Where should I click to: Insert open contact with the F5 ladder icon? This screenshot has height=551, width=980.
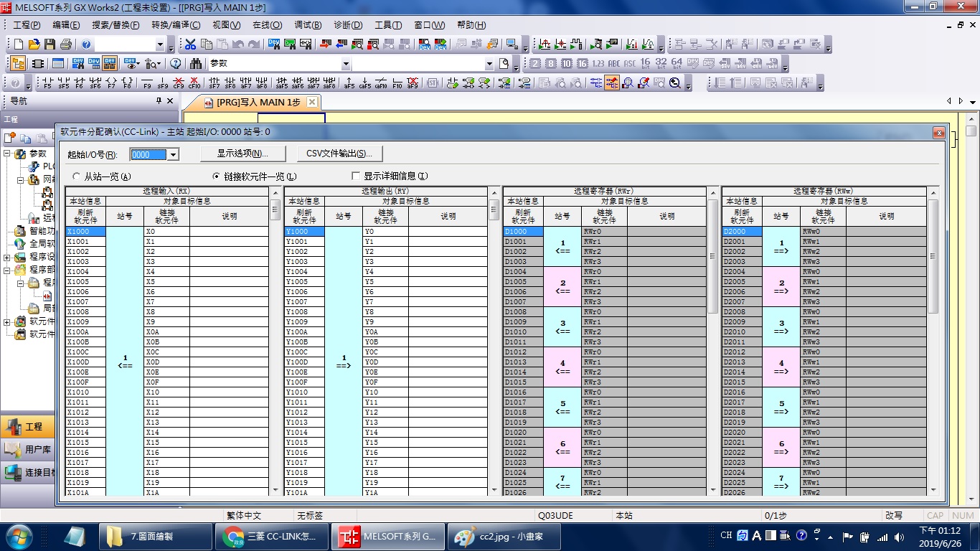pyautogui.click(x=47, y=83)
